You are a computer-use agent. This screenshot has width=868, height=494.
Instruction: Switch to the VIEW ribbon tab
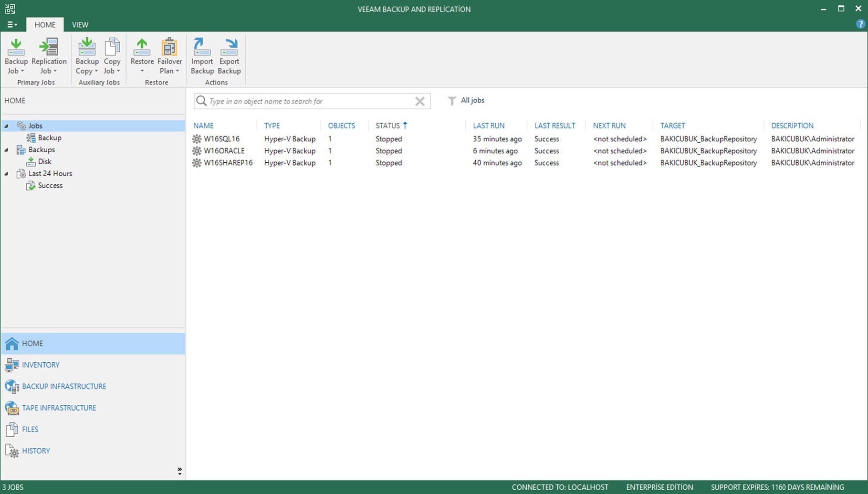click(80, 25)
